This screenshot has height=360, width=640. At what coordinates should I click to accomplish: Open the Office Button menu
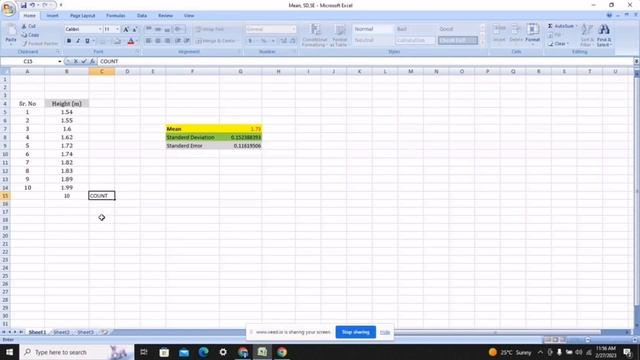[x=8, y=9]
